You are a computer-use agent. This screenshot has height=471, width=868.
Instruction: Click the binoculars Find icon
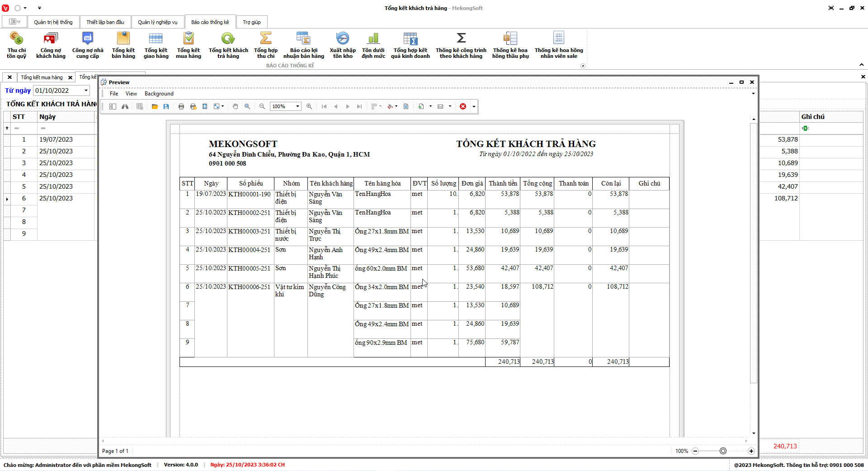pos(125,106)
